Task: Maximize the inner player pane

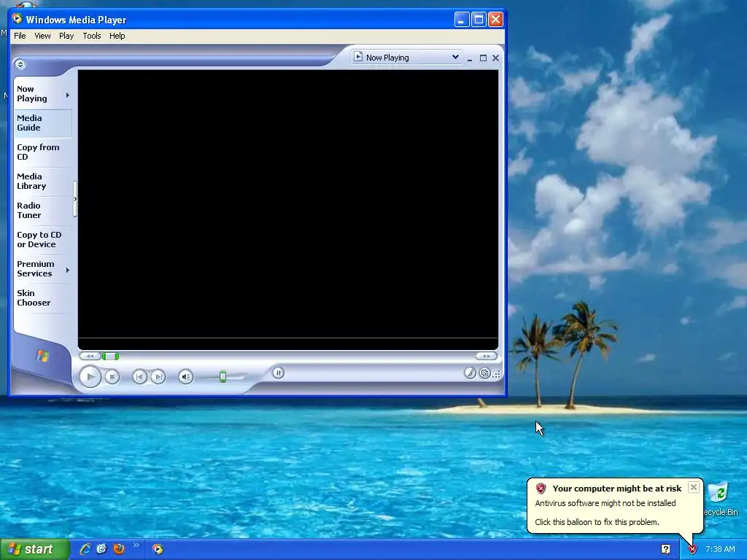Action: click(483, 58)
